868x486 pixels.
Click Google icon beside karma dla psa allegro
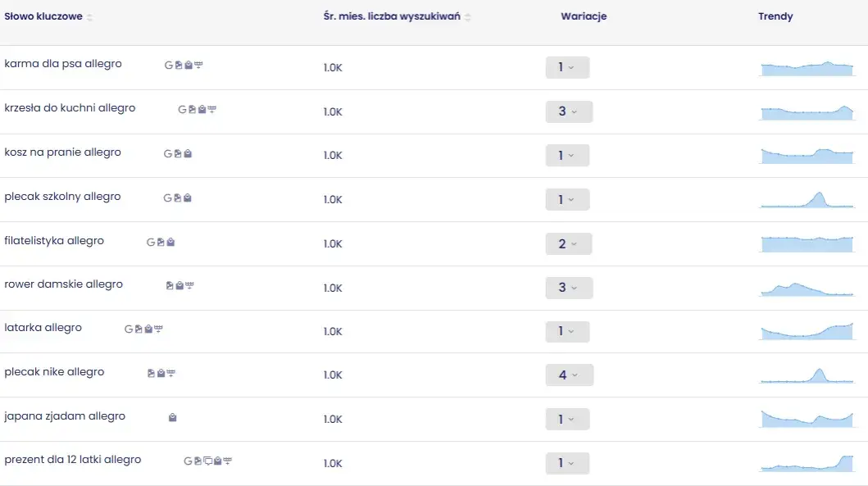click(x=169, y=65)
